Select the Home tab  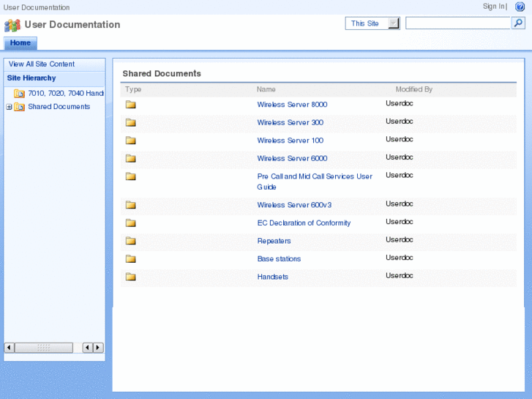click(x=20, y=43)
